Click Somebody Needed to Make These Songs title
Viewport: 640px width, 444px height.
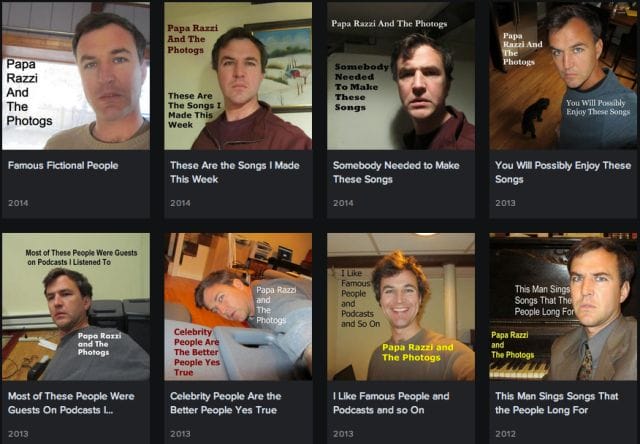(x=396, y=172)
